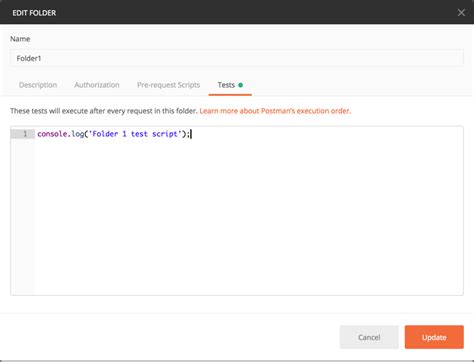Click the 'These tests will execute' description text
This screenshot has width=474, height=362.
pos(104,111)
